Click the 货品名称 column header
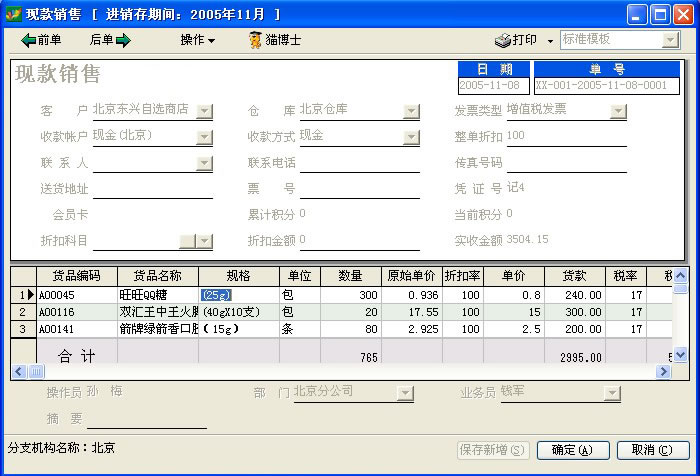Viewport: 700px width, 476px height. 157,275
